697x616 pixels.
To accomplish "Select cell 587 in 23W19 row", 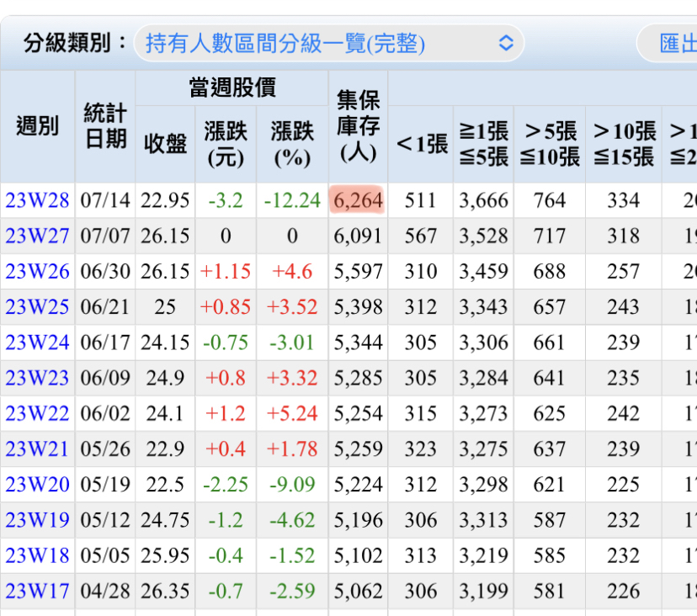I will coord(550,520).
